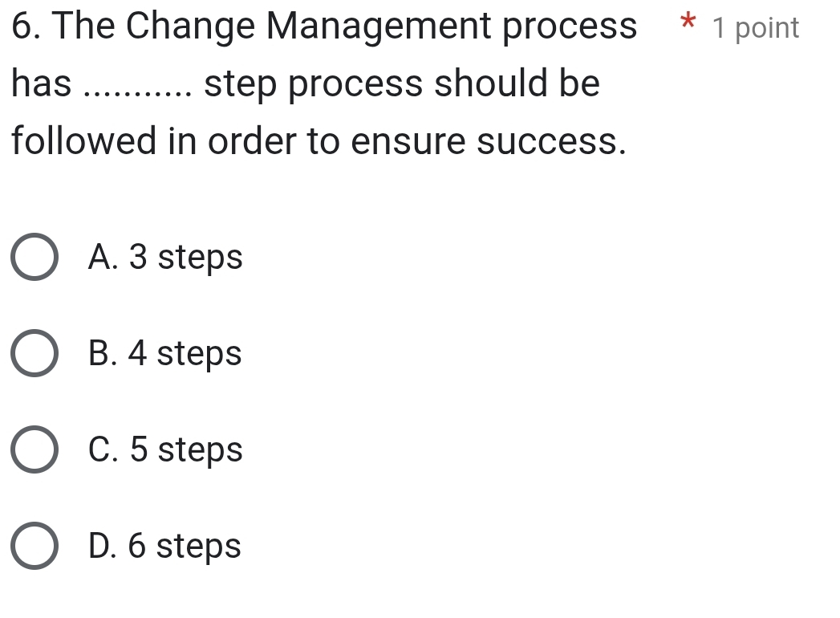Screen dimensions: 840x618
Task: Click the empty circle beside A. 3 steps
Action: tap(34, 258)
